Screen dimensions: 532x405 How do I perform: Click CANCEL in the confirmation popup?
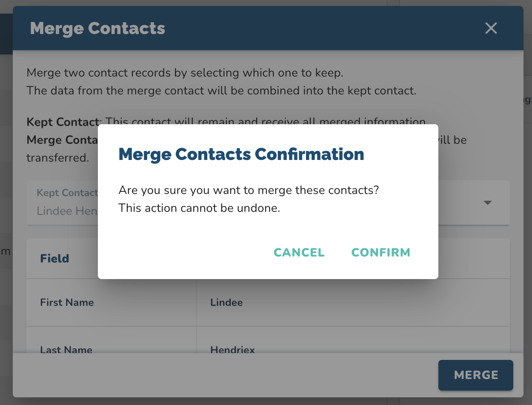299,252
